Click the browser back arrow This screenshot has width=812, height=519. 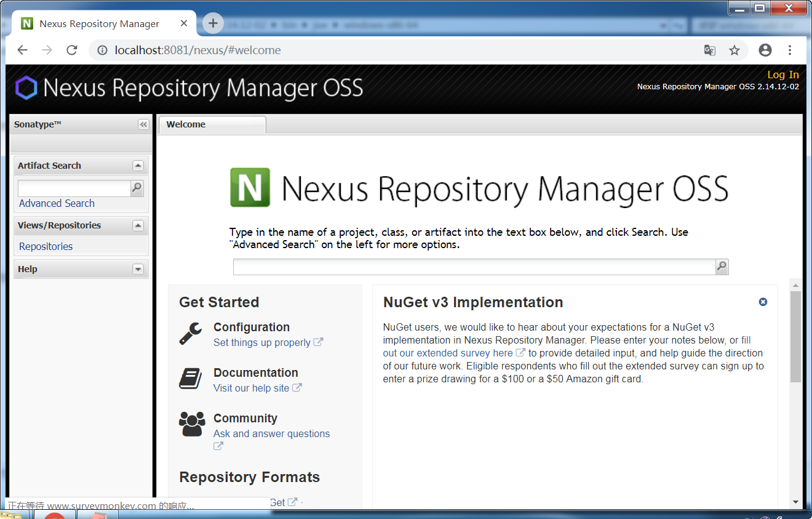point(23,50)
